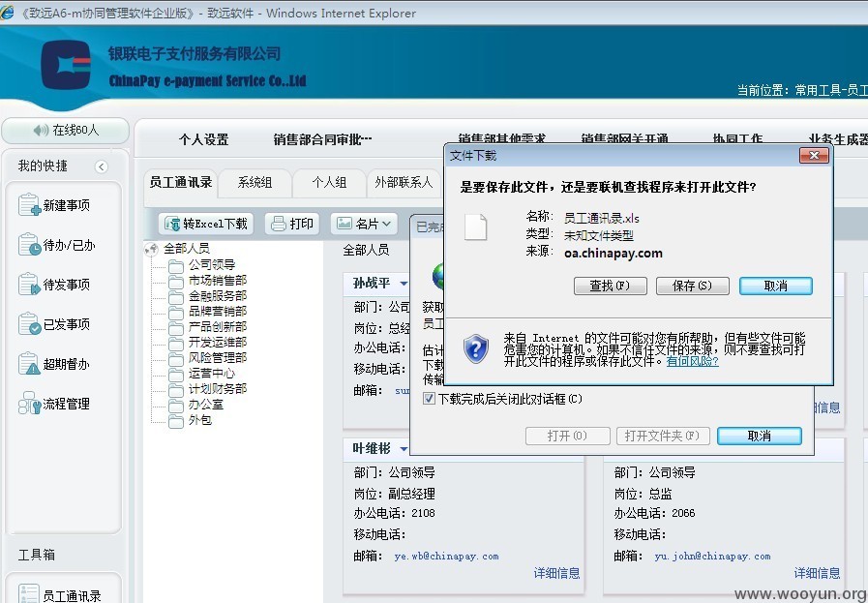
Task: Select 产品创新部 folder icon
Action: [176, 328]
